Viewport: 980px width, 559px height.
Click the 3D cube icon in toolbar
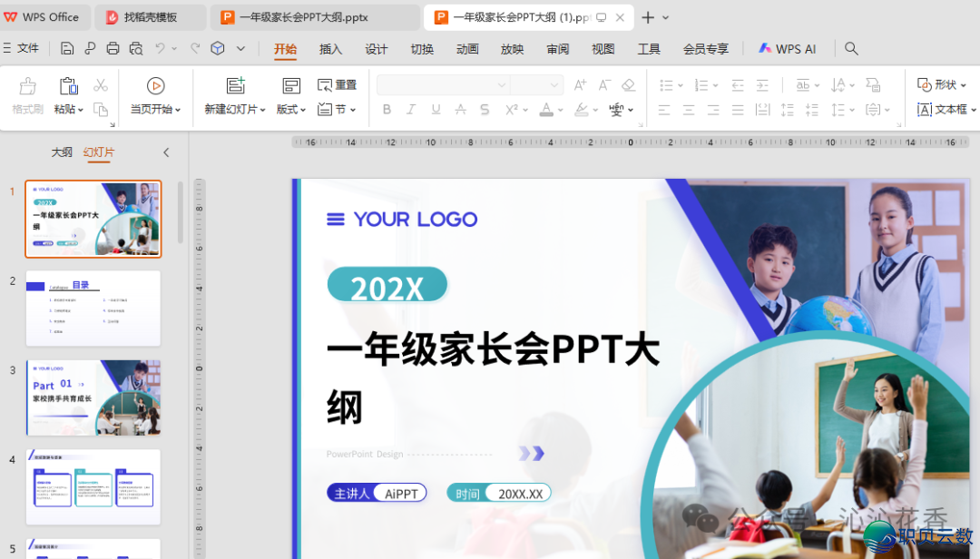tap(218, 48)
